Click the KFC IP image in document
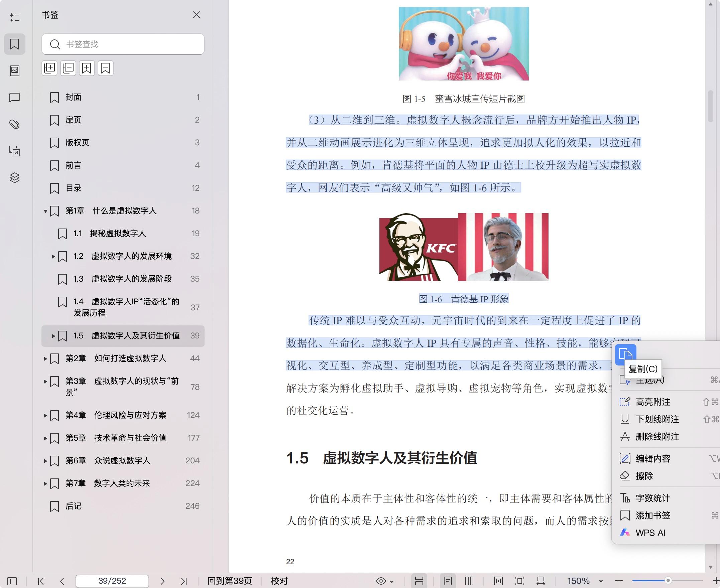The height and width of the screenshot is (588, 720). (x=464, y=247)
